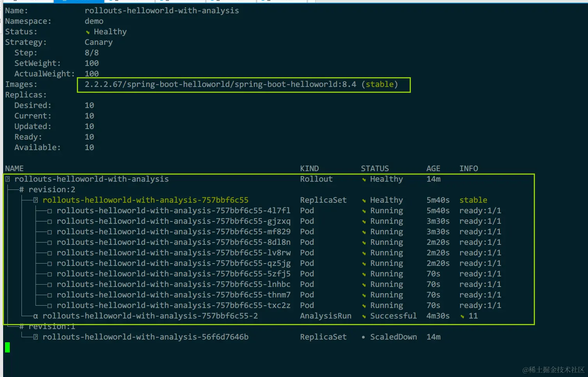Click the green terminal cursor block

[x=7, y=347]
